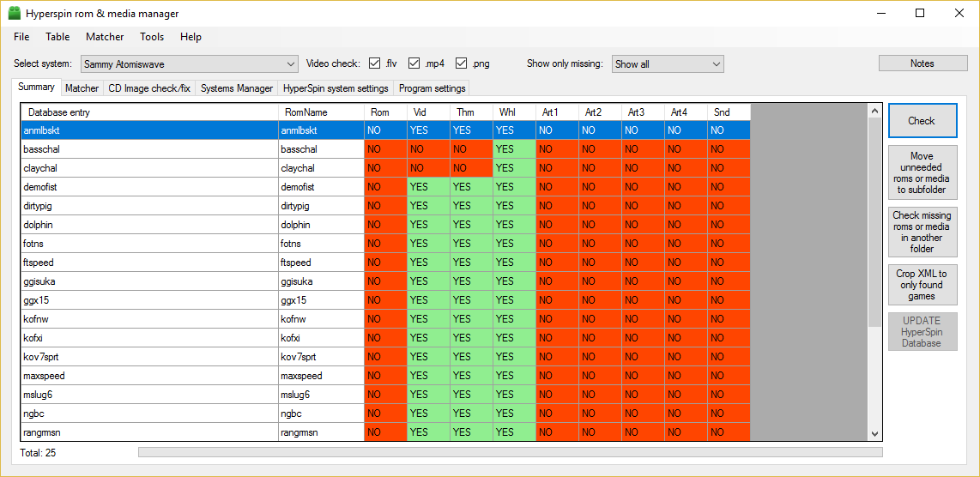Open the File menu
This screenshot has height=477, width=980.
[21, 37]
